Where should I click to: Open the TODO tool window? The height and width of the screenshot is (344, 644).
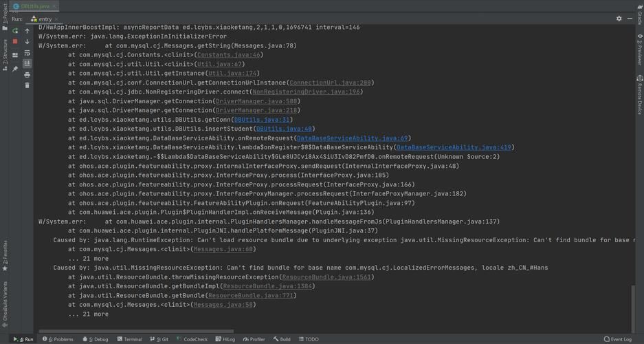point(309,339)
